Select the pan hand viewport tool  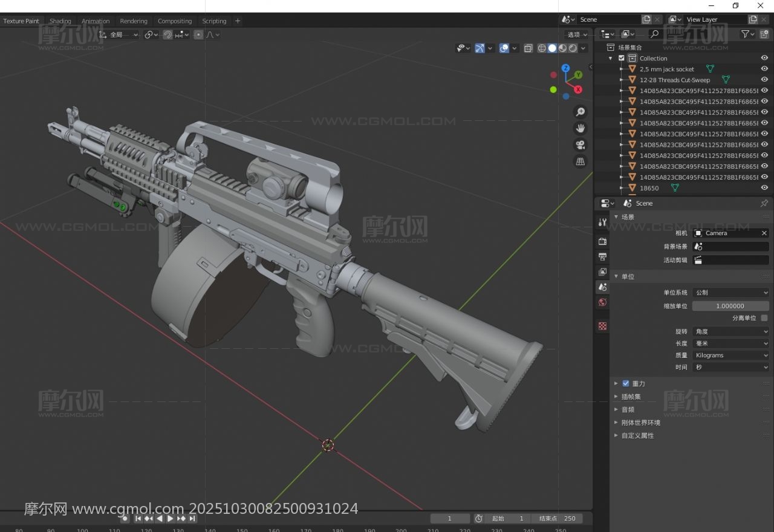point(580,128)
